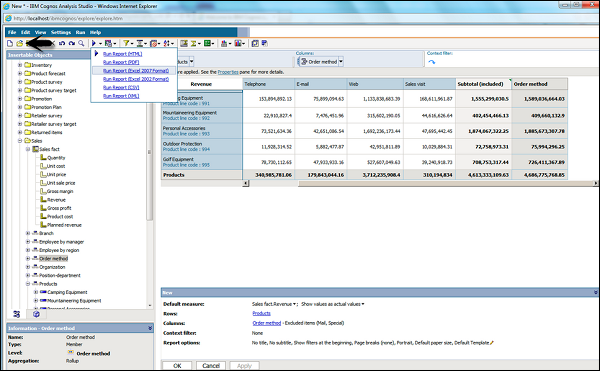Click the tree scroll down arrow
This screenshot has height=371, width=600.
pos(150,305)
